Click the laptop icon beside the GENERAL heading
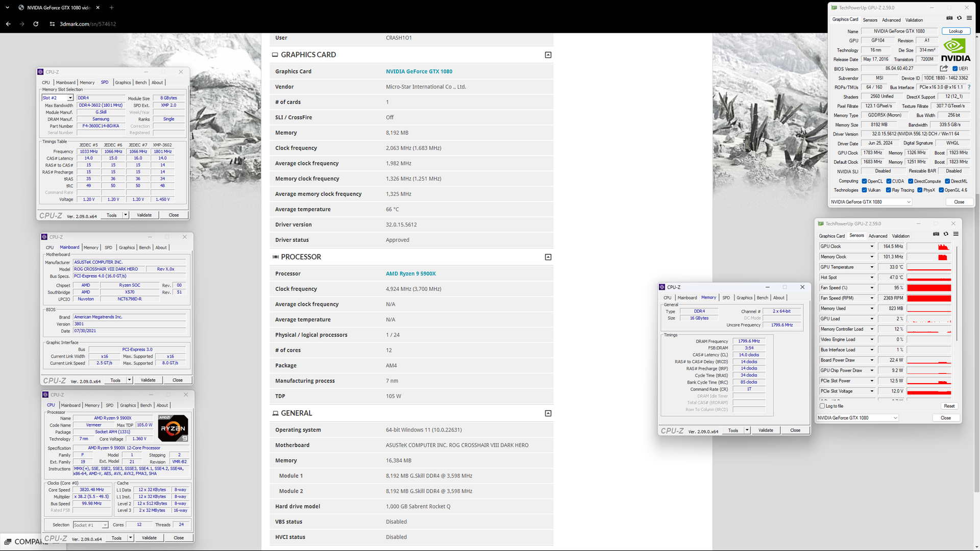This screenshot has height=551, width=980. (x=275, y=413)
